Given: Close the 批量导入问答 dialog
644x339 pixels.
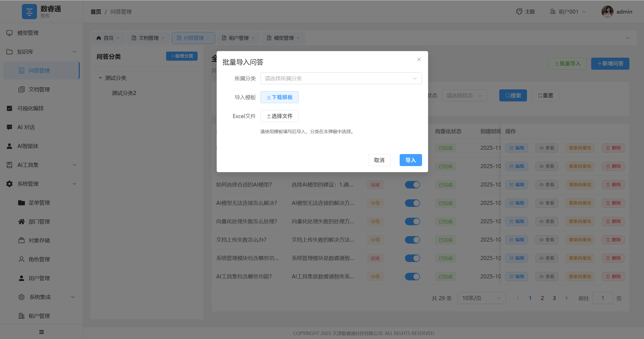Looking at the screenshot, I should click(419, 59).
